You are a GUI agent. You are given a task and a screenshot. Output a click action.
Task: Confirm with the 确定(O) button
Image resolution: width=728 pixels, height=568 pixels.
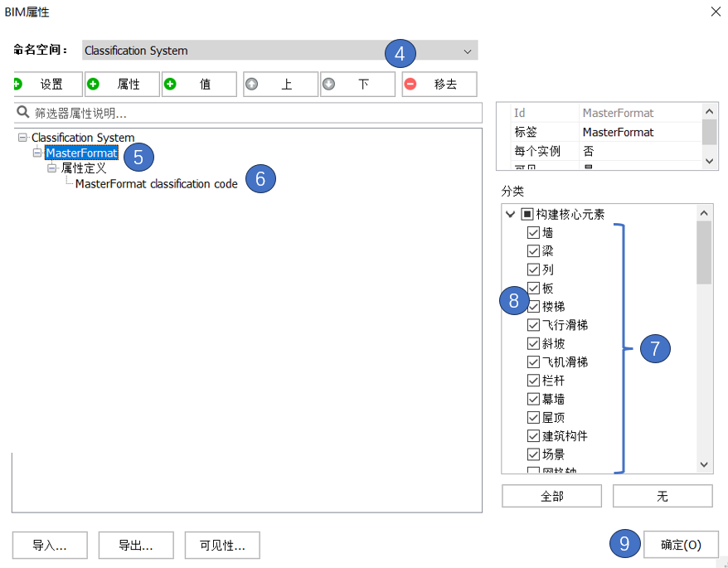[x=681, y=544]
